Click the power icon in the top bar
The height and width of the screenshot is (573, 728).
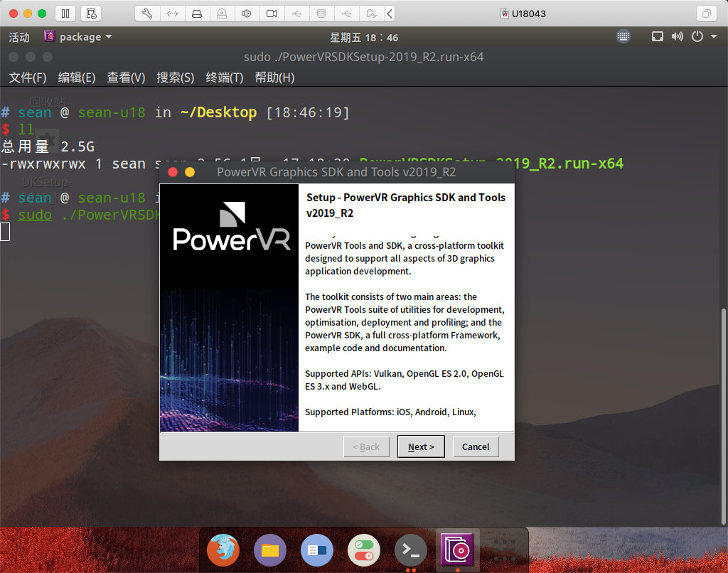tap(697, 36)
